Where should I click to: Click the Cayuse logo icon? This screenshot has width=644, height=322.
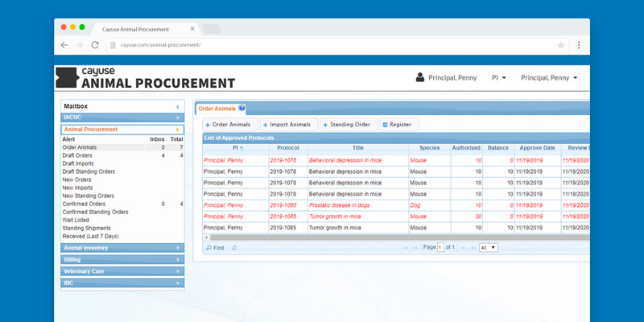[67, 77]
